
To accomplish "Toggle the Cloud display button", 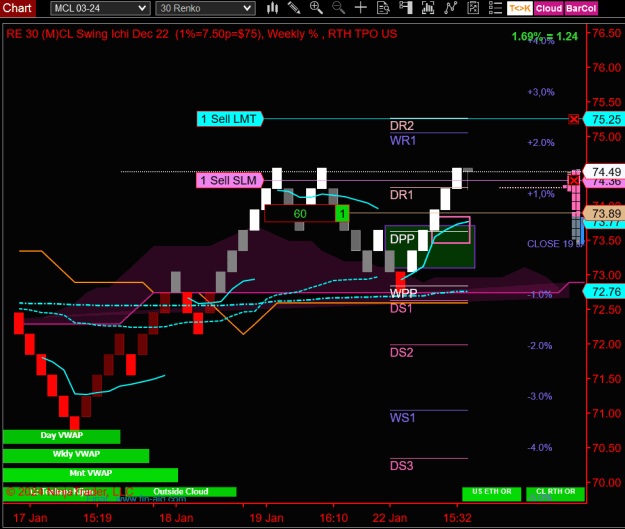I will coord(548,8).
